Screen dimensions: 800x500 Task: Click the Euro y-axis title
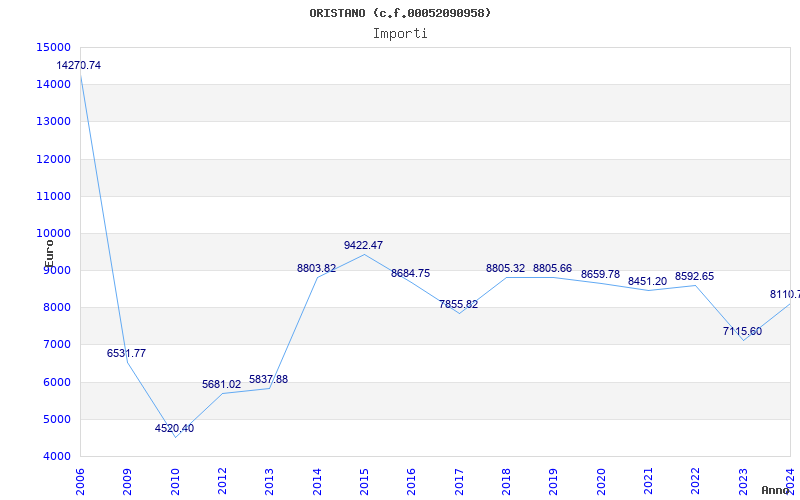(49, 254)
